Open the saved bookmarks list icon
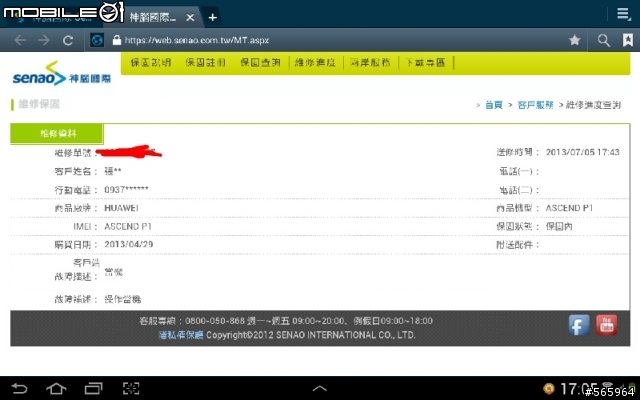The width and height of the screenshot is (640, 400). pyautogui.click(x=627, y=40)
